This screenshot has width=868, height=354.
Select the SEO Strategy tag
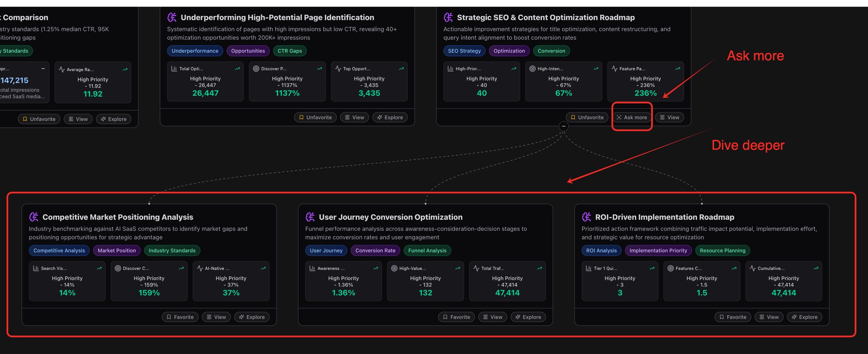coord(464,51)
